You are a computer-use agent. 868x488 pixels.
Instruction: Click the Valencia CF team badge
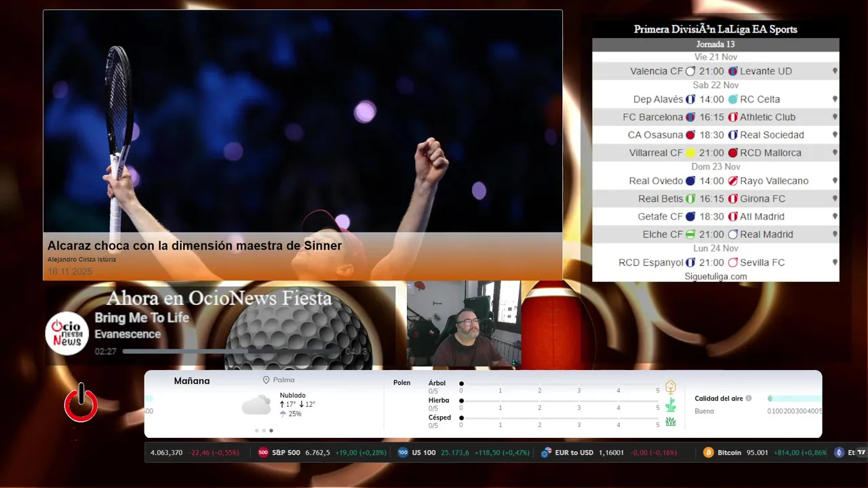[x=690, y=71]
